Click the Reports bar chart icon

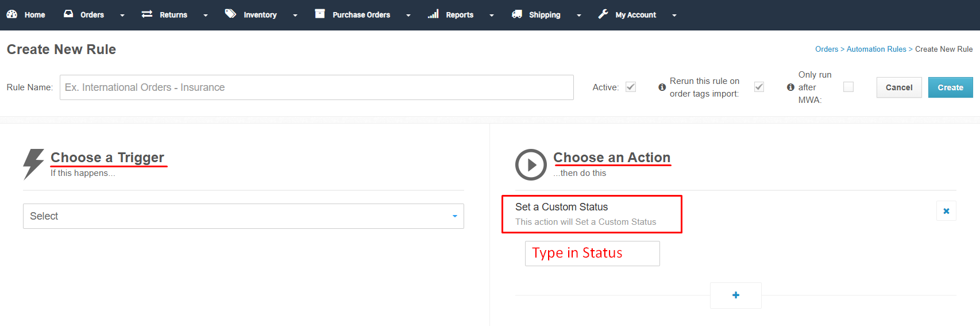point(433,14)
